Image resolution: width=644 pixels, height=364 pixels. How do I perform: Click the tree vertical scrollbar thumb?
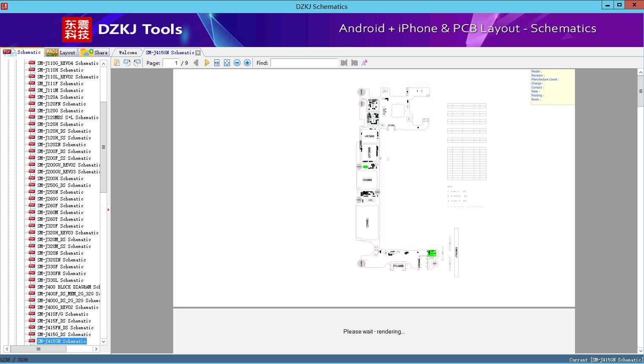tap(103, 147)
